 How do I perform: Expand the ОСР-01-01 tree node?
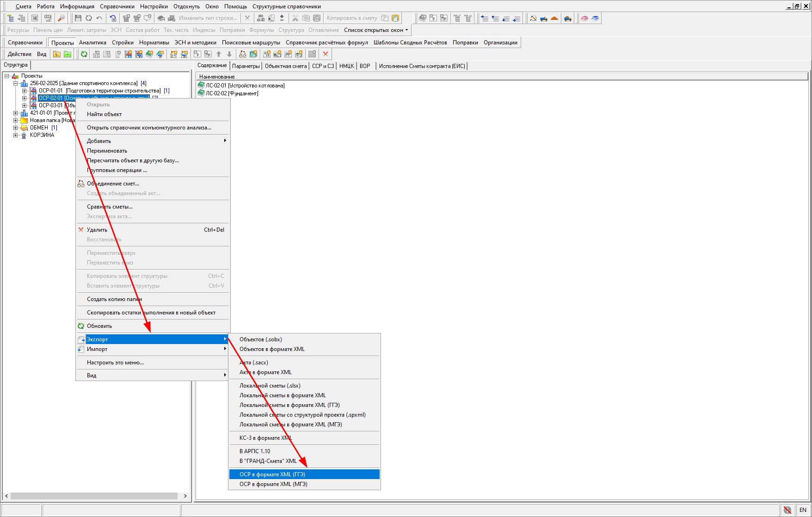pyautogui.click(x=25, y=91)
